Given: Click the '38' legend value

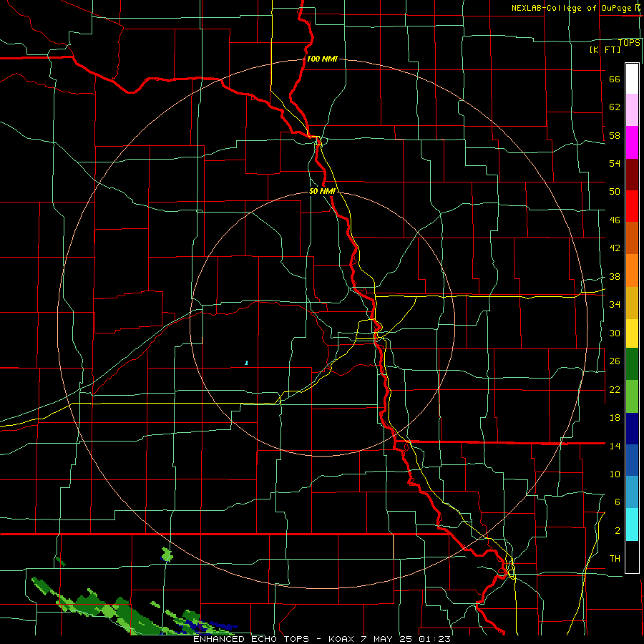Looking at the screenshot, I should 615,276.
